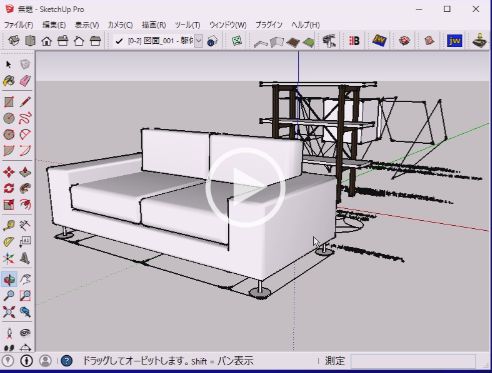Open the ツール(T) menu

point(188,25)
